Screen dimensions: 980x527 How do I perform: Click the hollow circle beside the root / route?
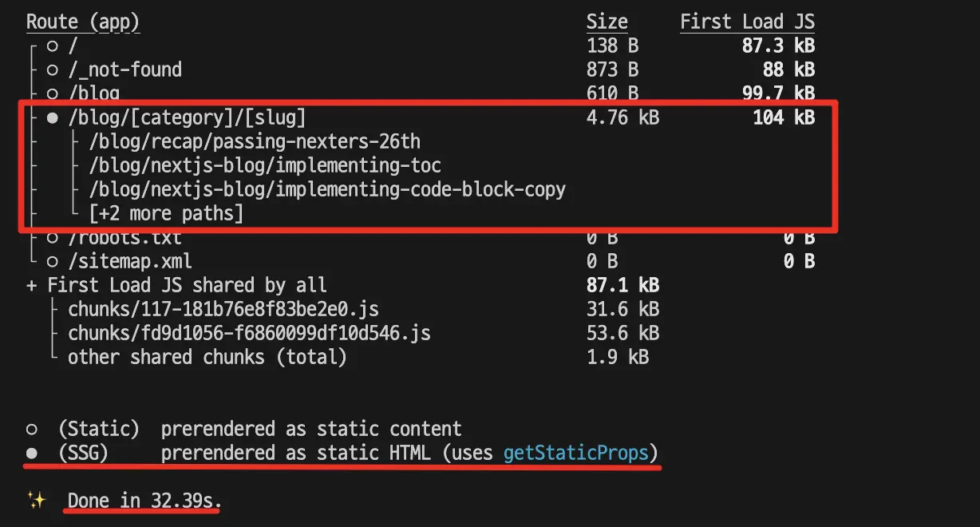(x=53, y=46)
